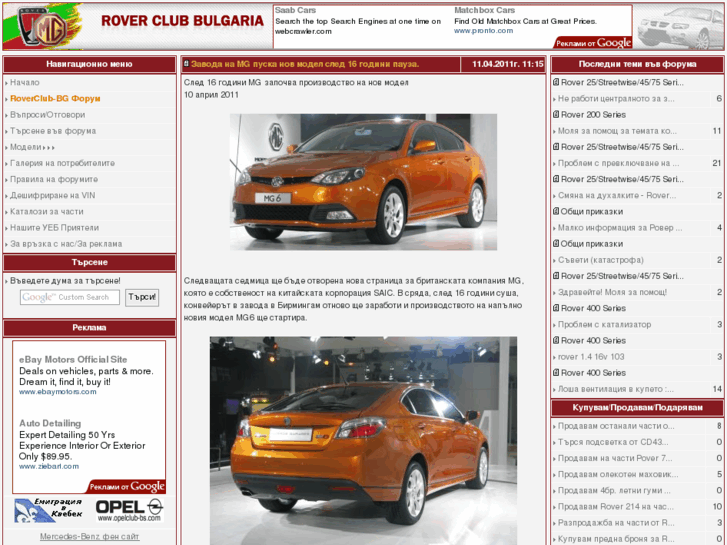727x545 pixels.
Task: Visit www.pronto.com ad link
Action: 484,31
